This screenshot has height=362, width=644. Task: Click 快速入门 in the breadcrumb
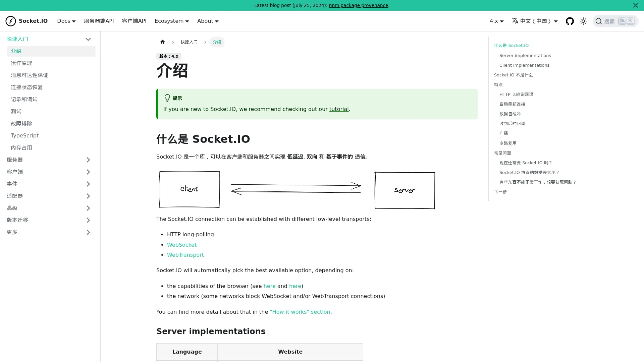click(x=189, y=42)
